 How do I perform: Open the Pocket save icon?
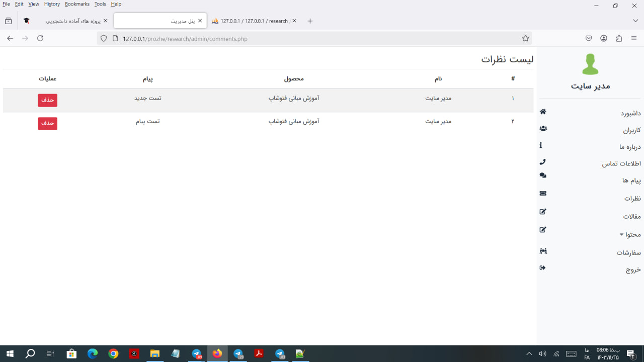click(x=589, y=38)
